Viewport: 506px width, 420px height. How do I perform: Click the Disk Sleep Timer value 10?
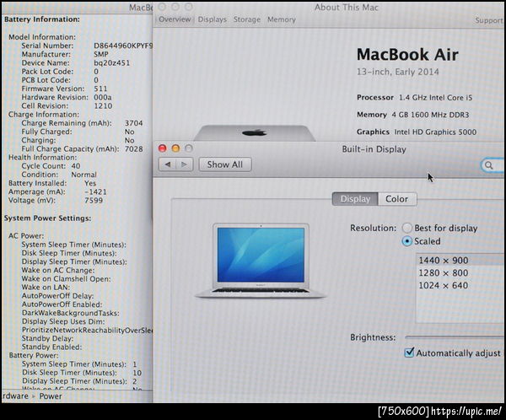point(137,373)
